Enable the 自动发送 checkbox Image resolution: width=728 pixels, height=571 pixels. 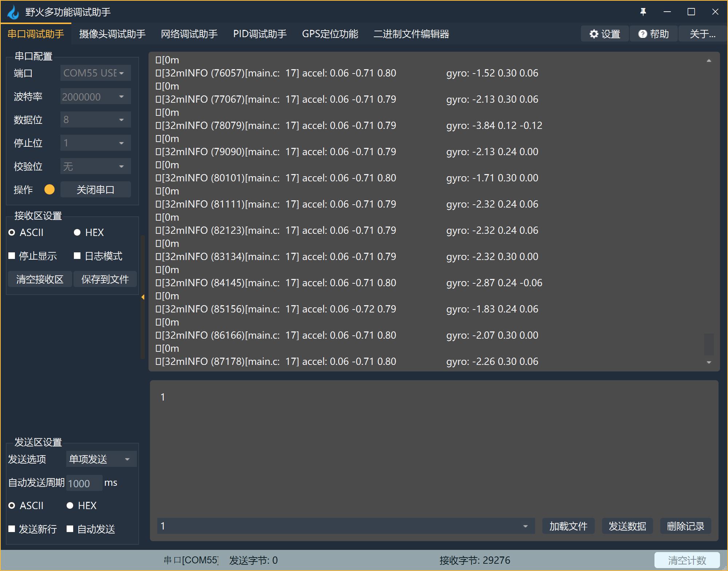91,529
